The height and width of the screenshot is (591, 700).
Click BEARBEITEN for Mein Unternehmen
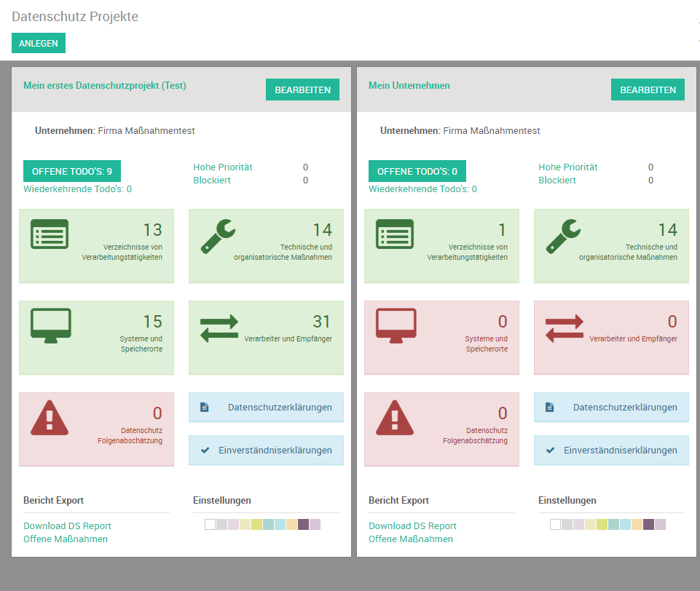coord(648,90)
